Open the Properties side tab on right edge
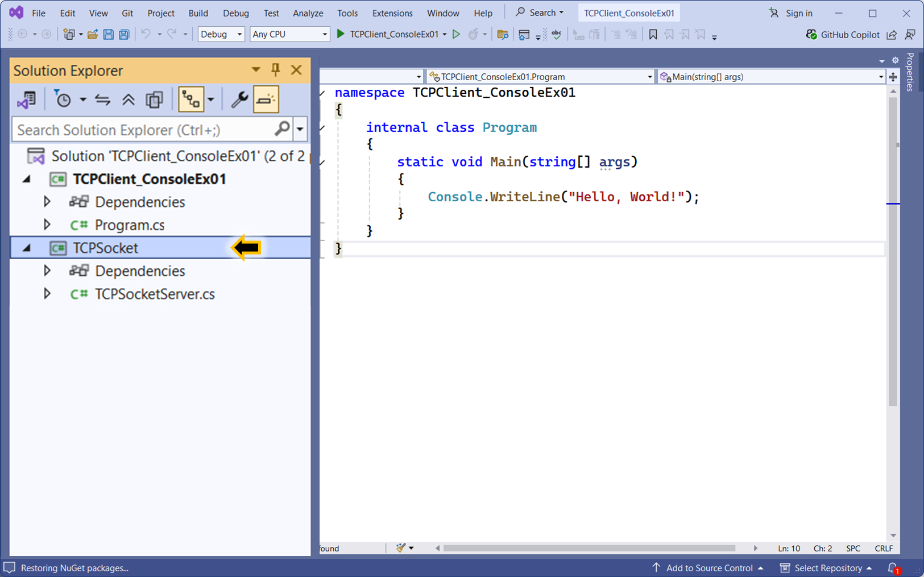This screenshot has width=924, height=577. [x=910, y=72]
